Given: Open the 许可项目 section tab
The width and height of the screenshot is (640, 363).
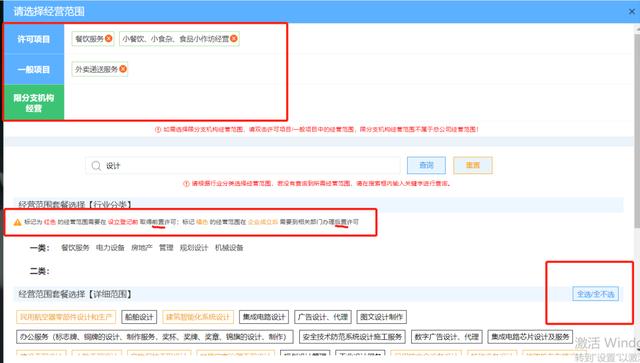Looking at the screenshot, I should click(x=34, y=39).
